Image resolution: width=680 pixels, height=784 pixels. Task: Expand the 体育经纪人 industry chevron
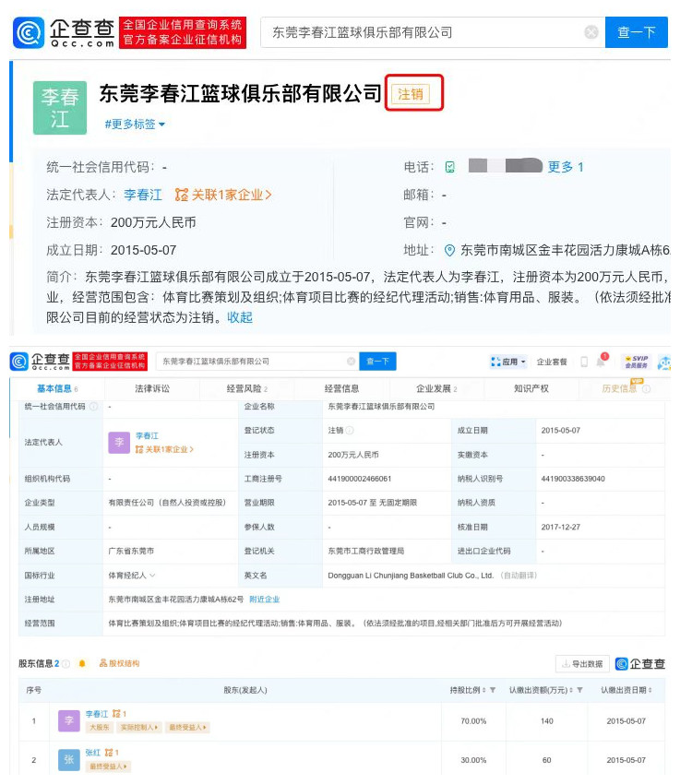click(x=152, y=576)
